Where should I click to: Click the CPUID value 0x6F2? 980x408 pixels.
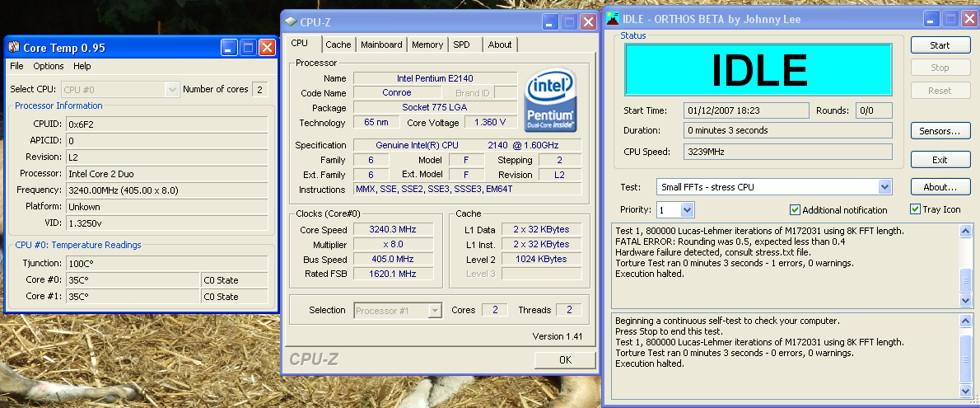point(167,124)
